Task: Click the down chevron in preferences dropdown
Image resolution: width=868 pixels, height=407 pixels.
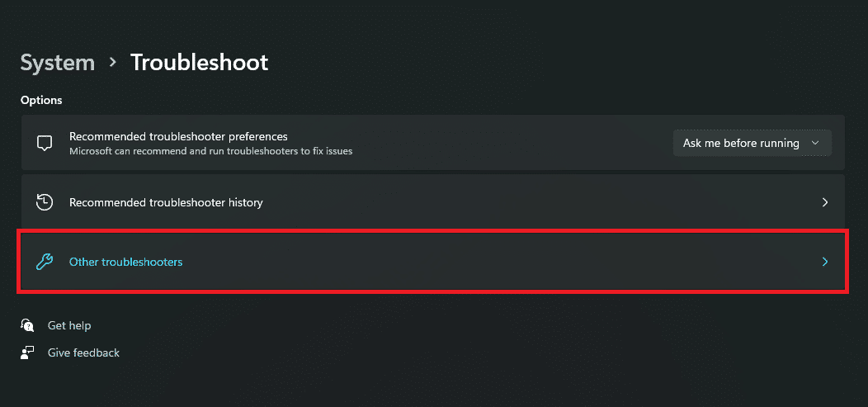Action: 815,143
